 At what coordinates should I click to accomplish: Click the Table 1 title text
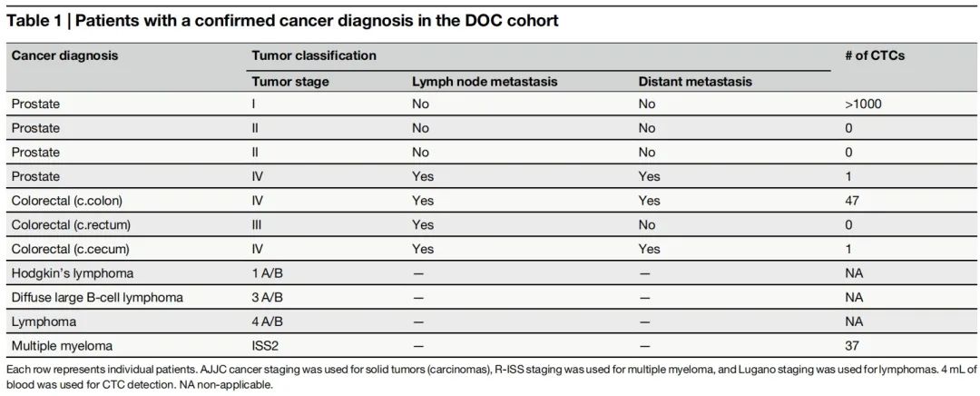click(x=281, y=20)
